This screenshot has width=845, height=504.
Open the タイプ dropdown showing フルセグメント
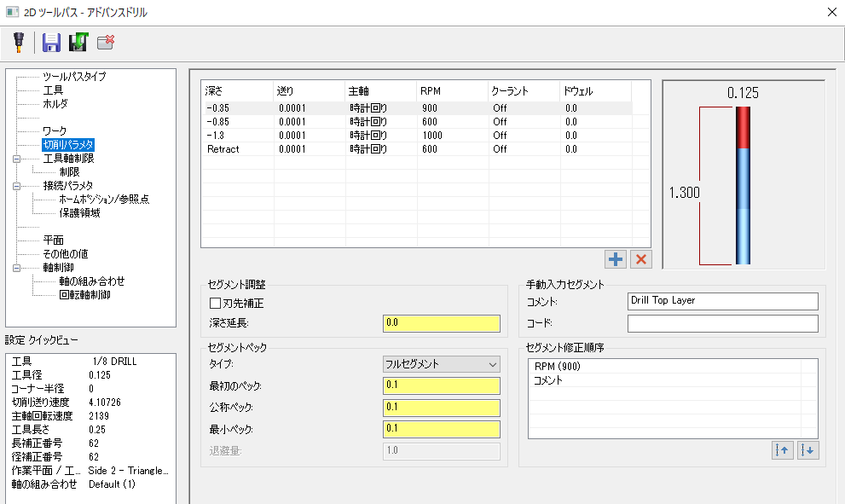click(x=441, y=364)
